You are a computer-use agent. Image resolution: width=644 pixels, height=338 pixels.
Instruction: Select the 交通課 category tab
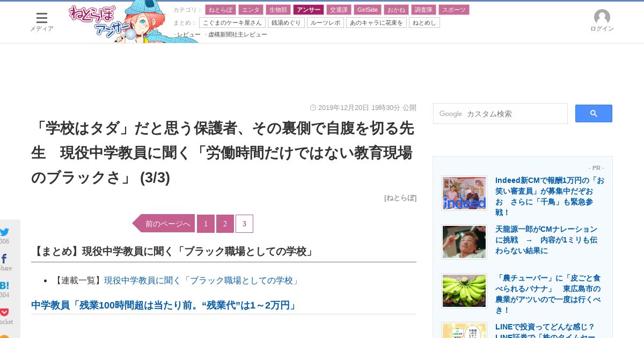(339, 10)
